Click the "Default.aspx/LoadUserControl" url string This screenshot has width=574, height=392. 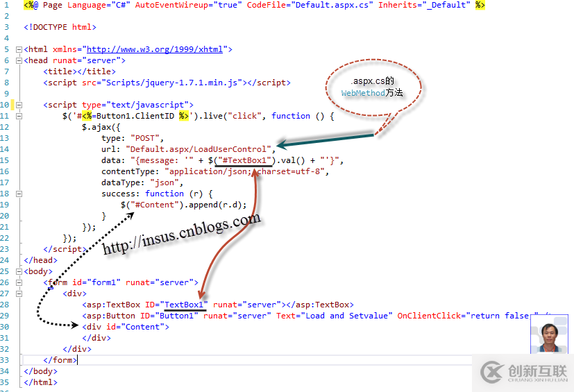[x=199, y=149]
